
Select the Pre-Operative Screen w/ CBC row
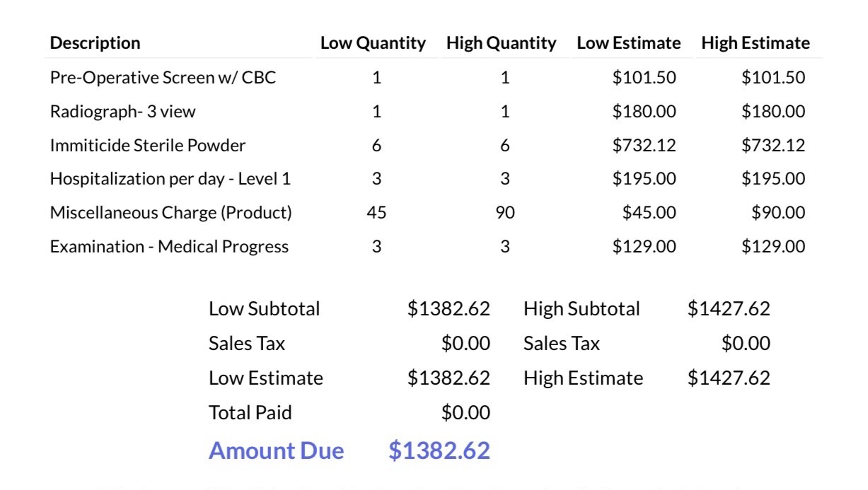(x=163, y=78)
